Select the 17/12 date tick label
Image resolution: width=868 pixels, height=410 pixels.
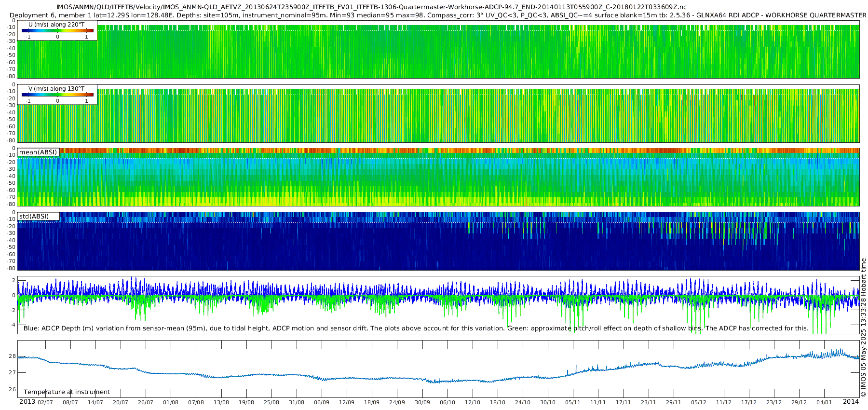point(749,402)
